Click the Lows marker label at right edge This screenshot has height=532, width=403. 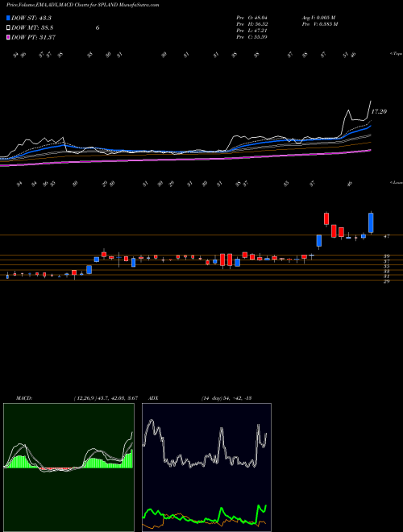coord(396,182)
